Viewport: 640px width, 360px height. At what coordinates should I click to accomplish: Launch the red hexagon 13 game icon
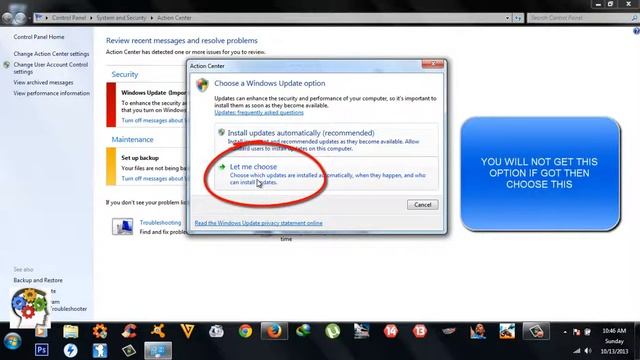pos(420,331)
